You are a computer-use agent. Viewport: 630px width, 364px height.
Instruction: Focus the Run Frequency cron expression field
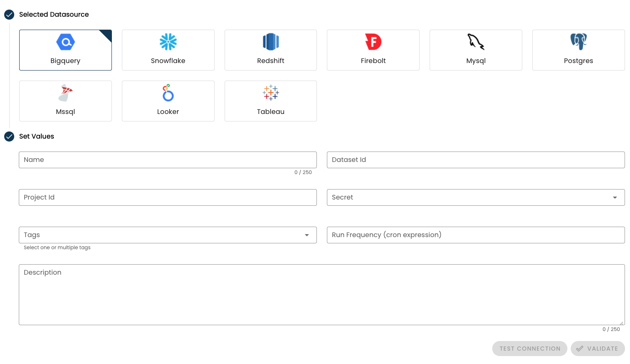pos(476,235)
